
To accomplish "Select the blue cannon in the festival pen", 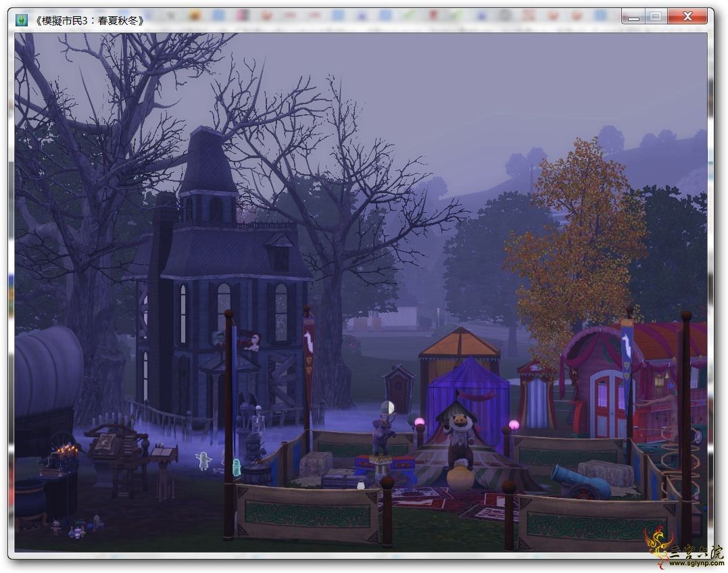I will click(x=581, y=482).
